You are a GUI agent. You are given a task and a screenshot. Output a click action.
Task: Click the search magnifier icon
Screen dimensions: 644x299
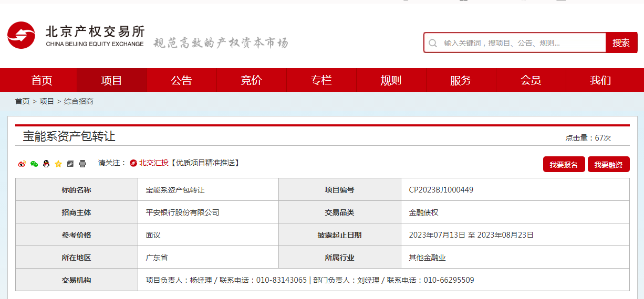433,43
